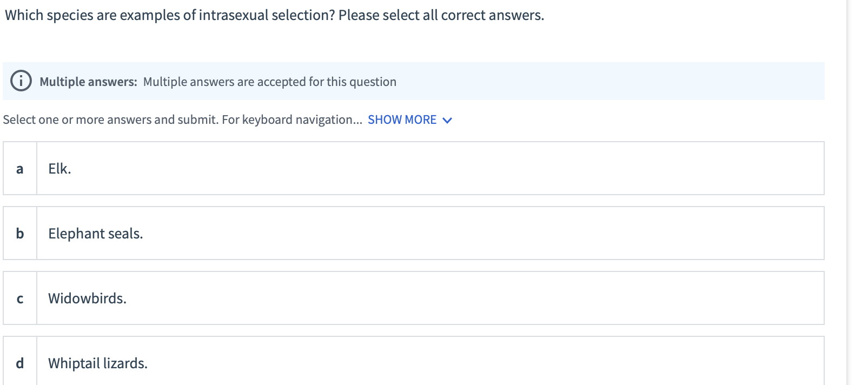868x385 pixels.
Task: Select answer option Widowbirds
Action: point(87,298)
